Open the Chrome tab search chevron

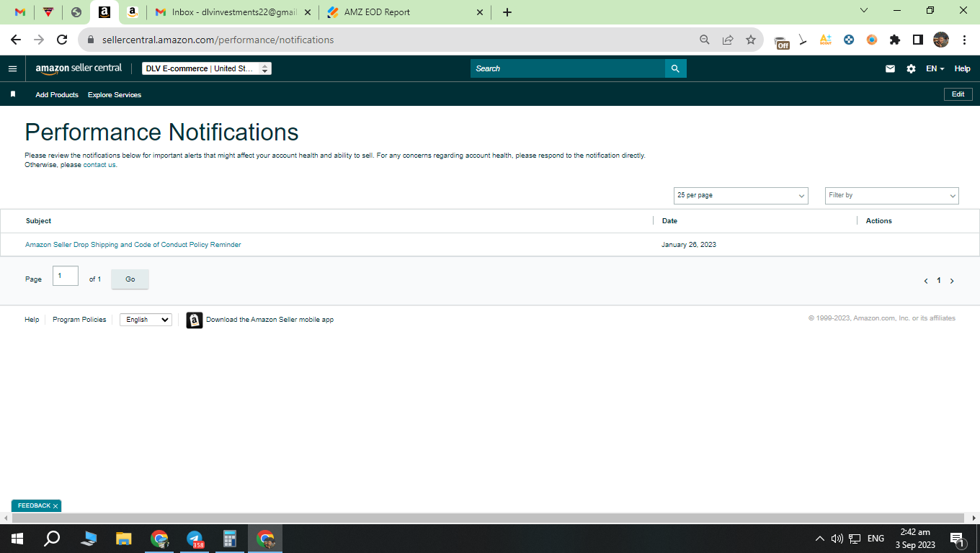(x=865, y=10)
